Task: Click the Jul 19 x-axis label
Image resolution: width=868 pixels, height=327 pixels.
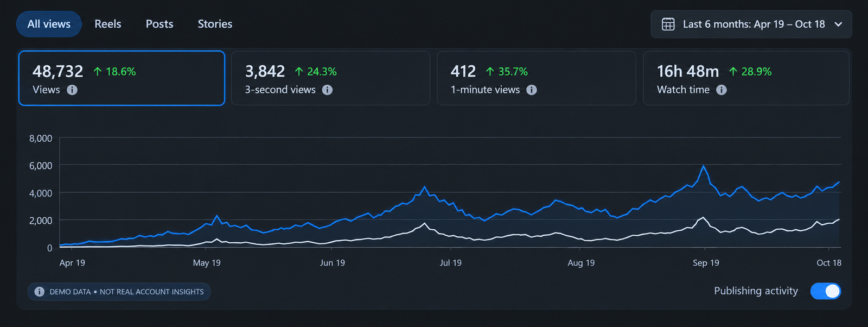Action: [x=451, y=263]
